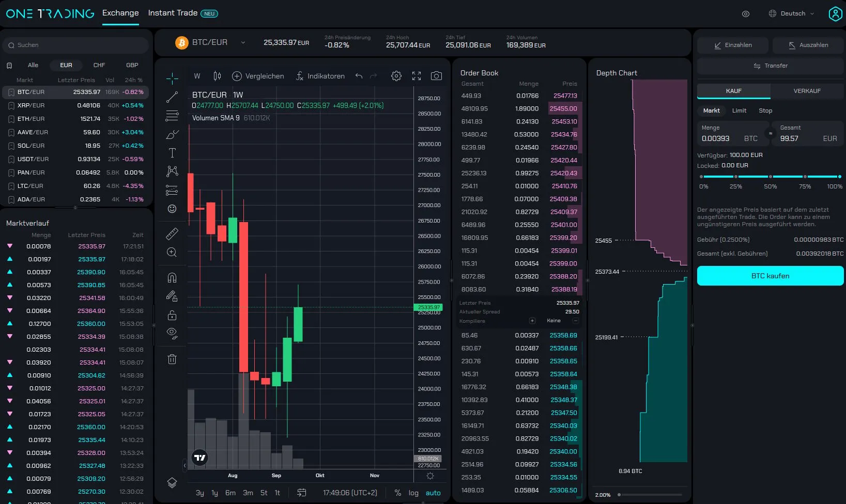Viewport: 846px width, 504px height.
Task: Select the Text annotation tool
Action: [172, 152]
